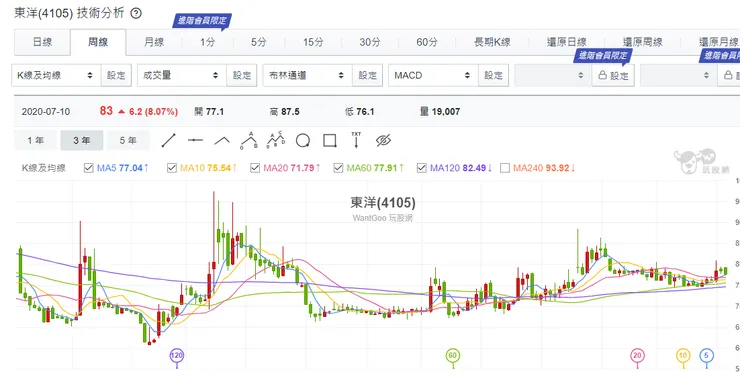Image resolution: width=740 pixels, height=376 pixels.
Task: Switch to the 30分 tab
Action: coord(370,42)
